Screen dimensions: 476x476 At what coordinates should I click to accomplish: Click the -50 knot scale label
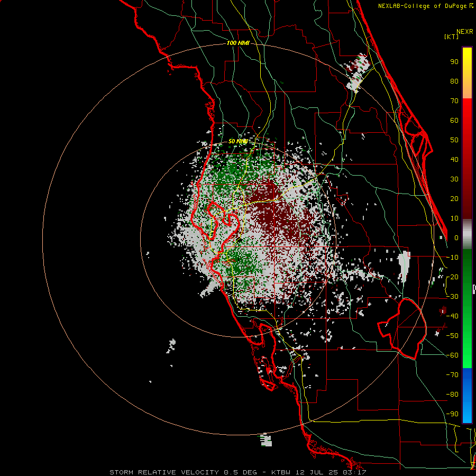452,336
